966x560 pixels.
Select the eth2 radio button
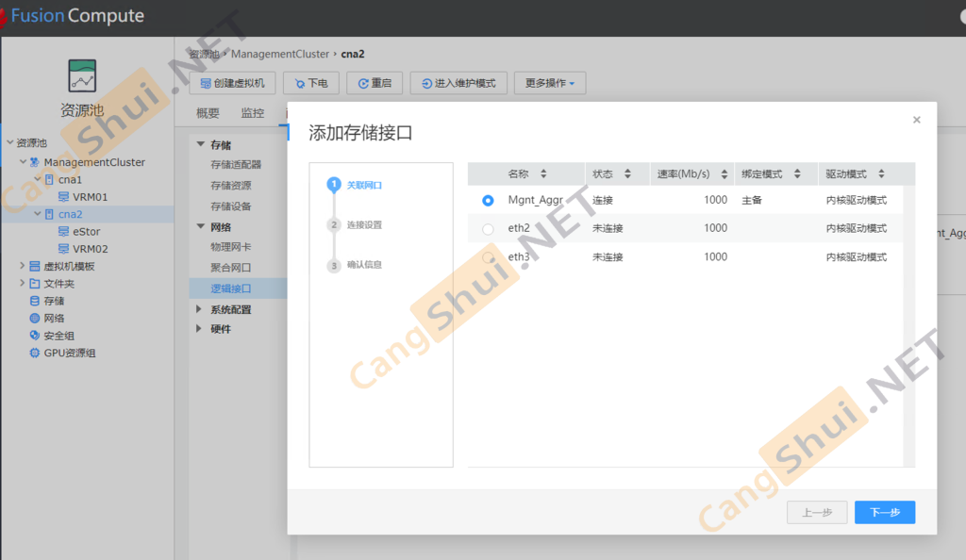click(x=488, y=229)
